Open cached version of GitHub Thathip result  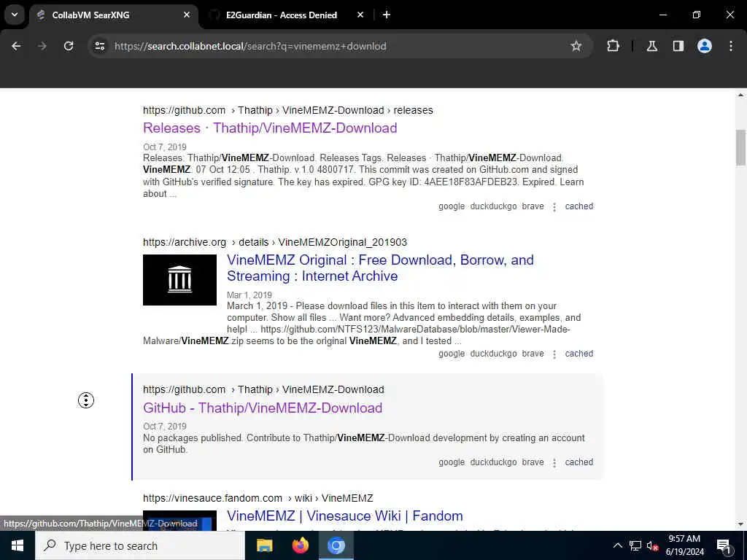point(578,462)
